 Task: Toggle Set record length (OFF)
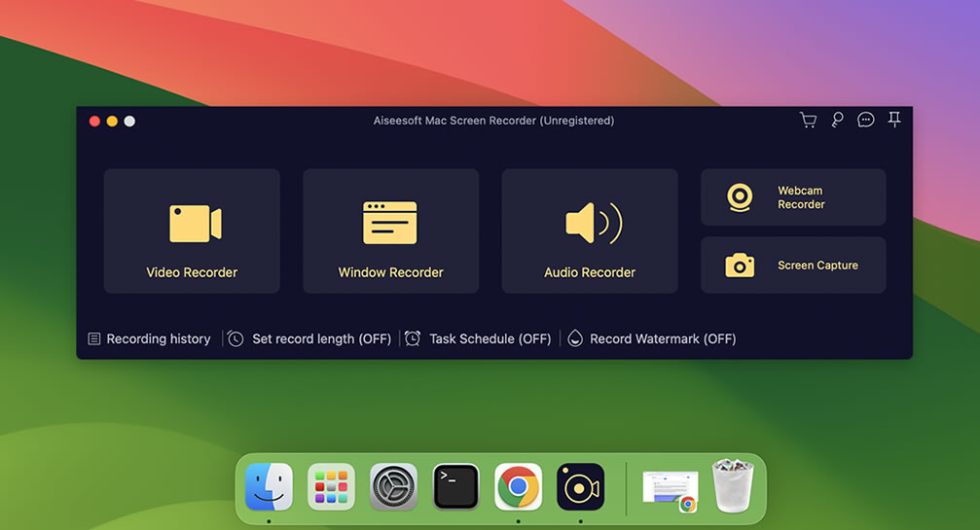point(309,339)
